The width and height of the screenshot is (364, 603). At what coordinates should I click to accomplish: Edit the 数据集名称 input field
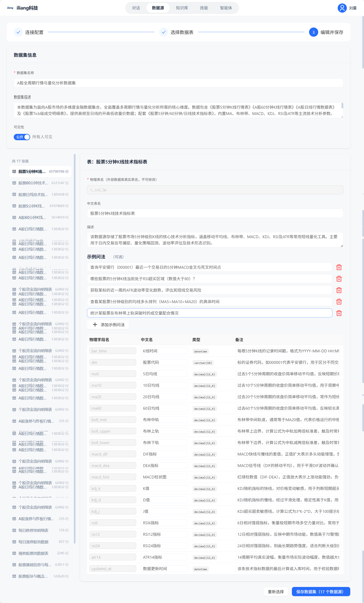(178, 83)
